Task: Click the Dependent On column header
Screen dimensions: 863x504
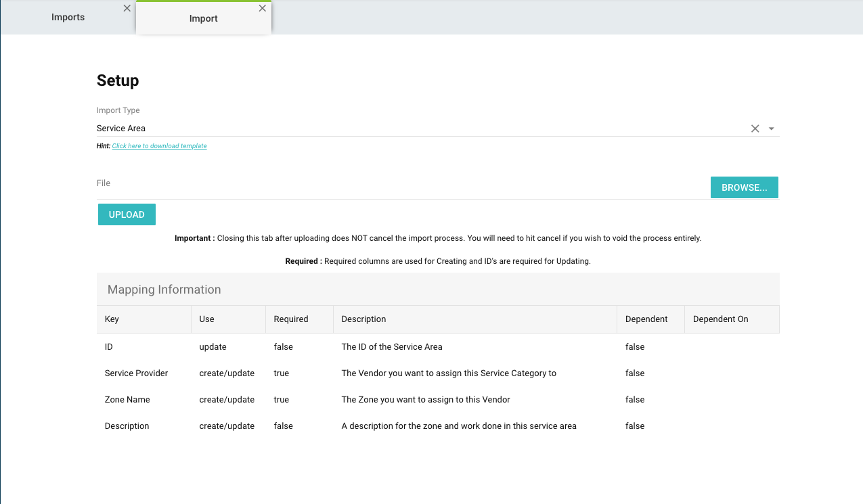Action: pyautogui.click(x=720, y=319)
